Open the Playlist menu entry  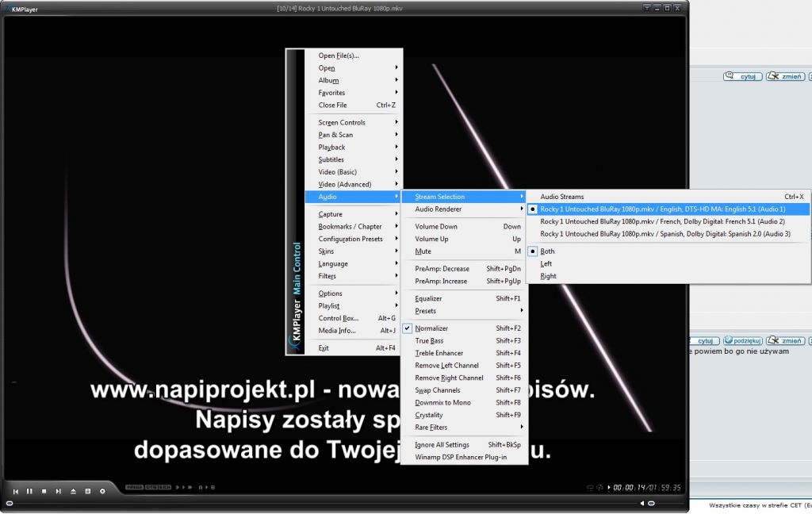coord(353,305)
